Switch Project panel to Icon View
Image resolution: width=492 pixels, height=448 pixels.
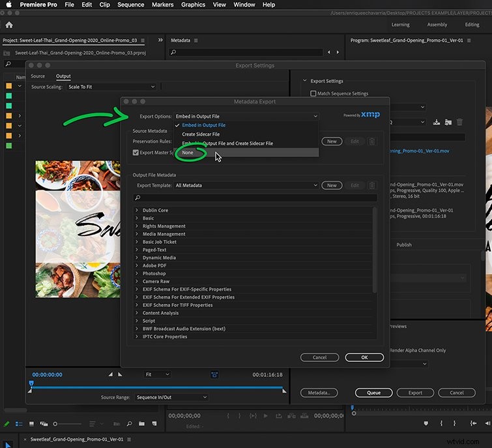tap(31, 424)
